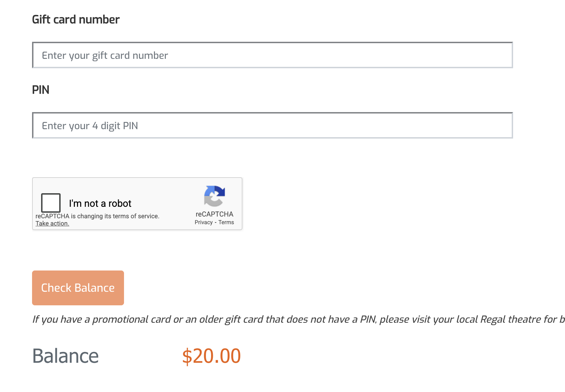This screenshot has width=565, height=392.
Task: Click the terms of service change notice
Action: [97, 216]
